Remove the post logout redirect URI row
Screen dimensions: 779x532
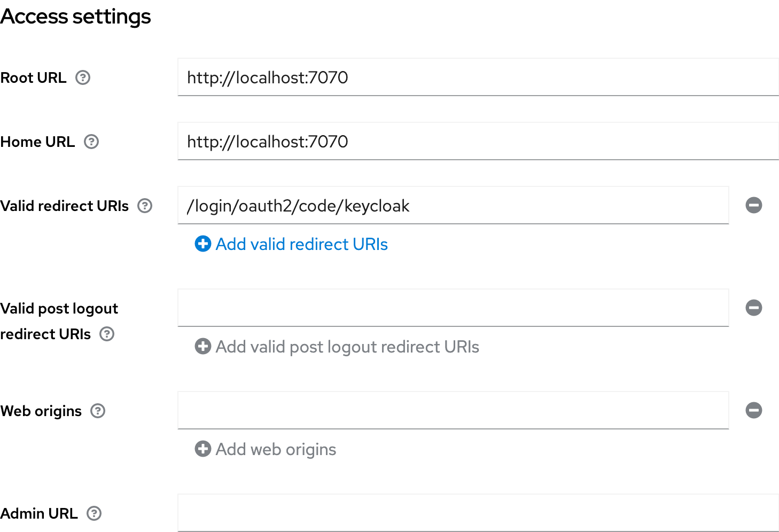click(754, 308)
